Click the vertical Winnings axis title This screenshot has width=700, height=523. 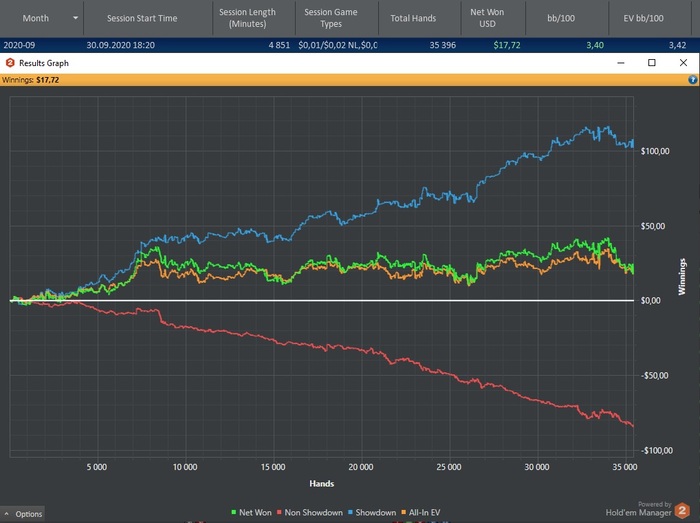pyautogui.click(x=682, y=277)
